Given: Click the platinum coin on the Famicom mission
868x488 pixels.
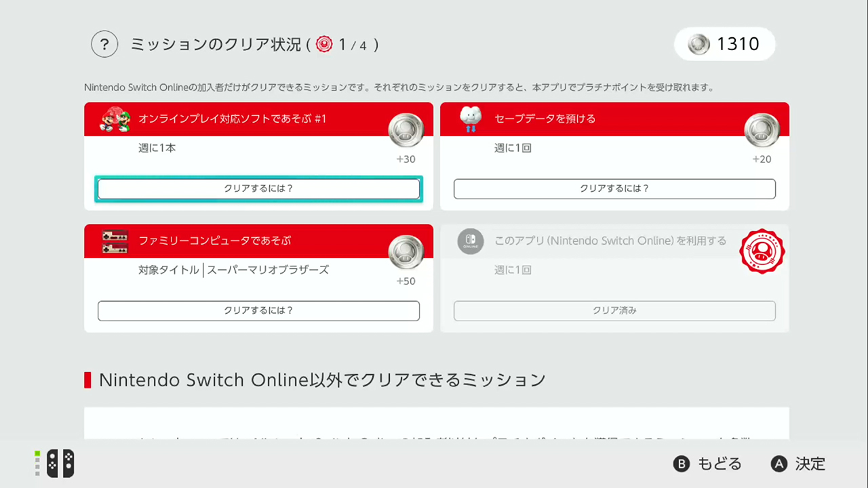Looking at the screenshot, I should [406, 253].
